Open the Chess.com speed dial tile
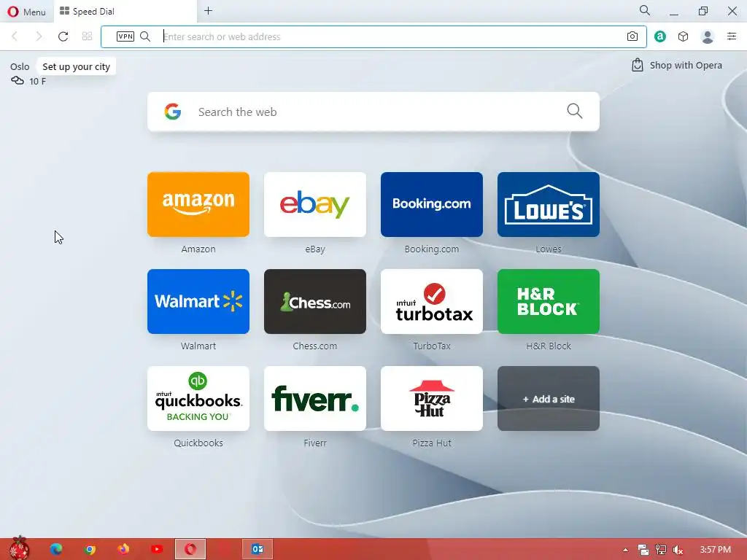This screenshot has height=560, width=747. point(315,301)
